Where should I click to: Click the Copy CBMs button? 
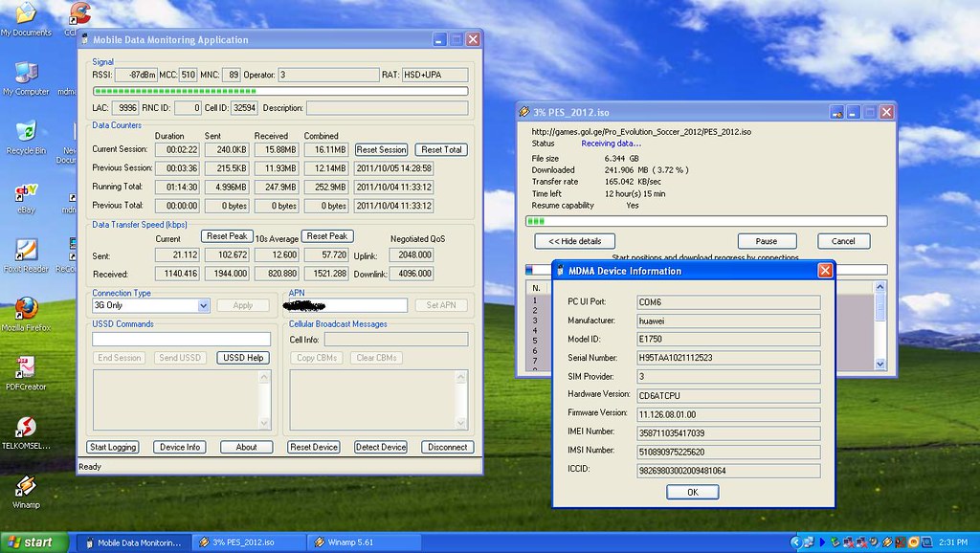coord(316,358)
